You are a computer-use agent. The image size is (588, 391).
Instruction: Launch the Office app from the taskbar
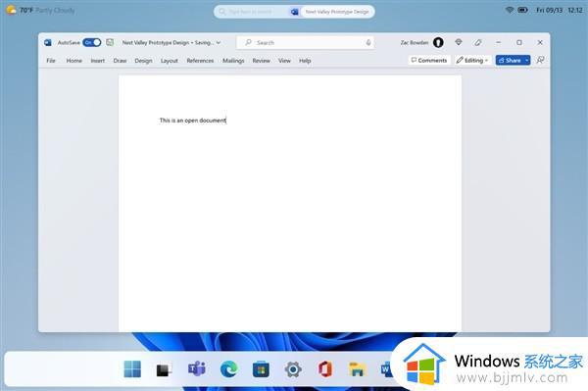coord(325,369)
